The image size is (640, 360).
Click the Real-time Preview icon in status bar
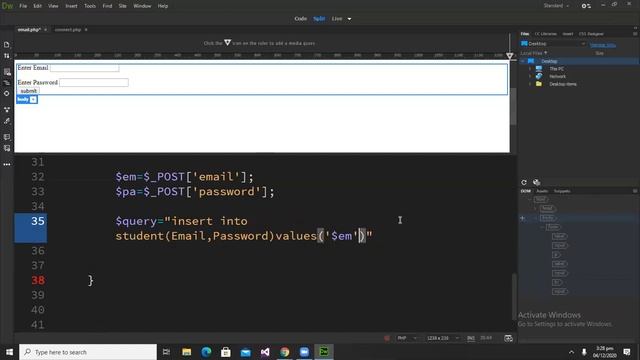(x=508, y=338)
